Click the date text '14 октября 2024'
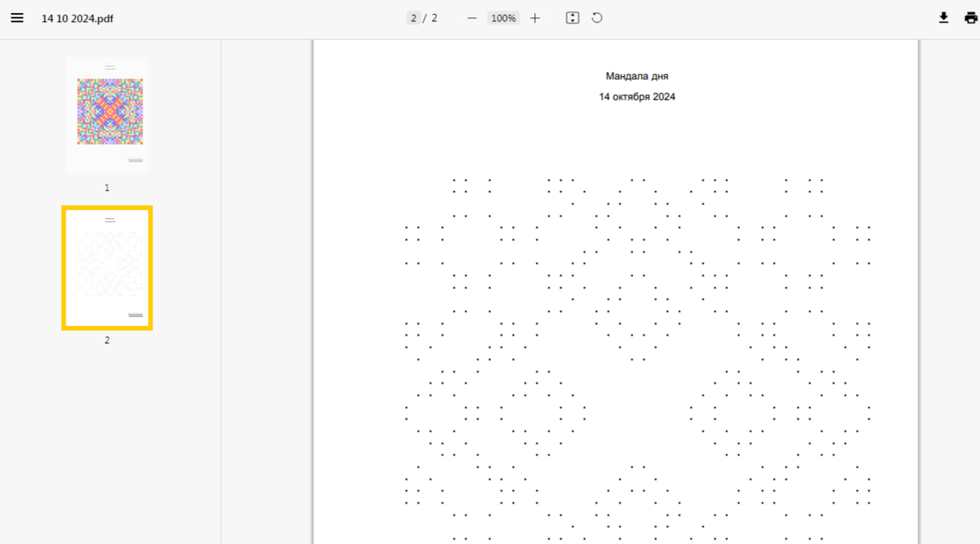 (637, 96)
